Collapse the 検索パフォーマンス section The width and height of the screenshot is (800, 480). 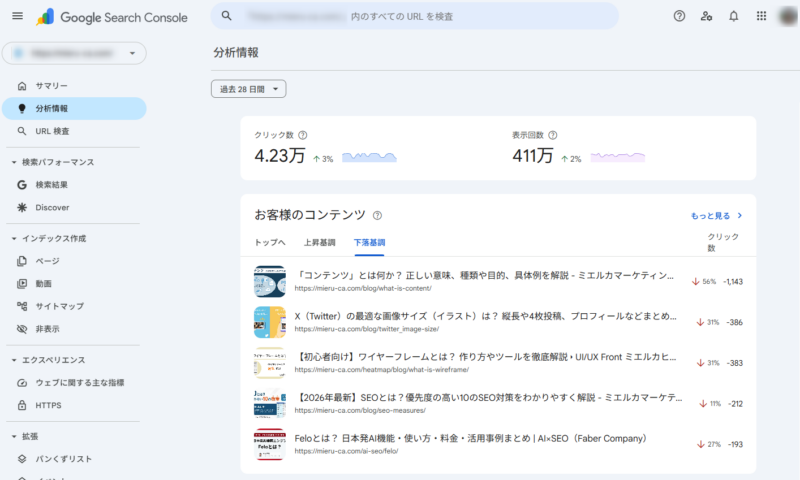[14, 162]
